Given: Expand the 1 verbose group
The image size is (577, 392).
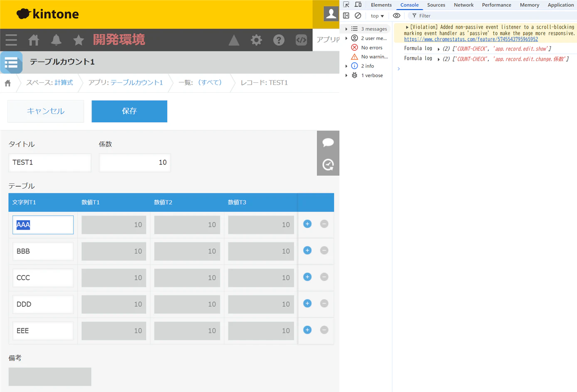Looking at the screenshot, I should tap(346, 76).
